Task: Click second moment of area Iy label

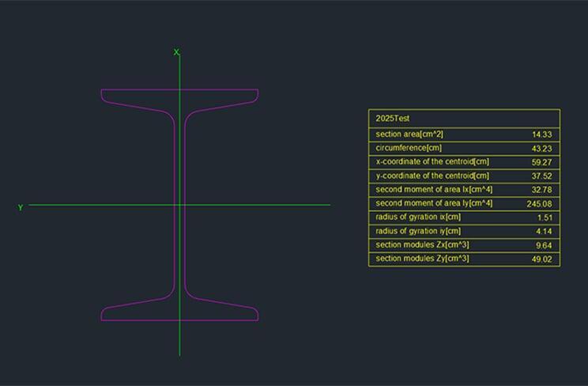Action: pyautogui.click(x=434, y=203)
